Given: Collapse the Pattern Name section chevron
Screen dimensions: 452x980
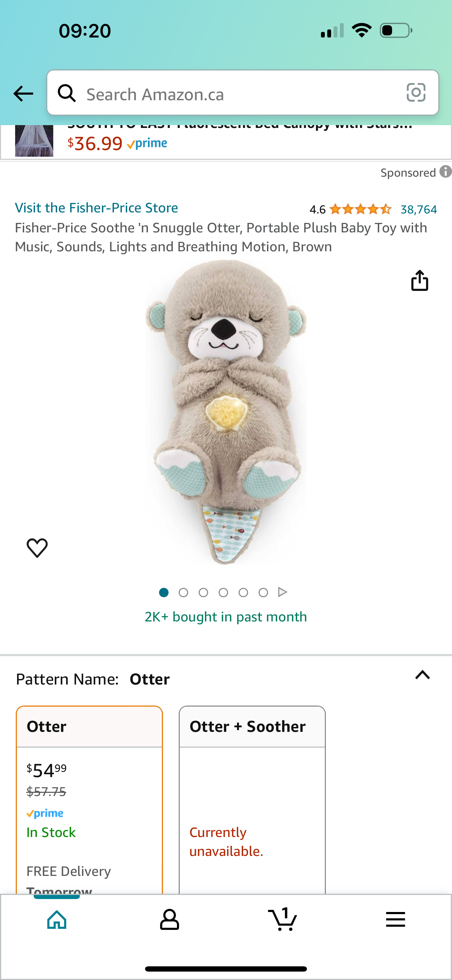Looking at the screenshot, I should coord(422,675).
